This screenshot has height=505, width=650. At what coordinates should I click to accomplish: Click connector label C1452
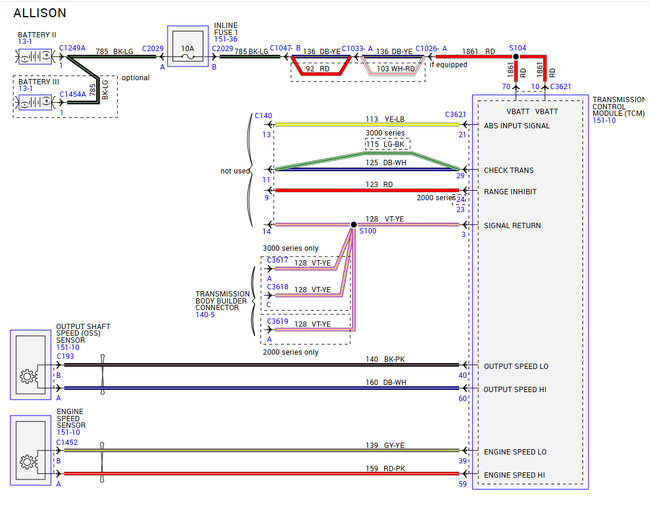coord(67,442)
